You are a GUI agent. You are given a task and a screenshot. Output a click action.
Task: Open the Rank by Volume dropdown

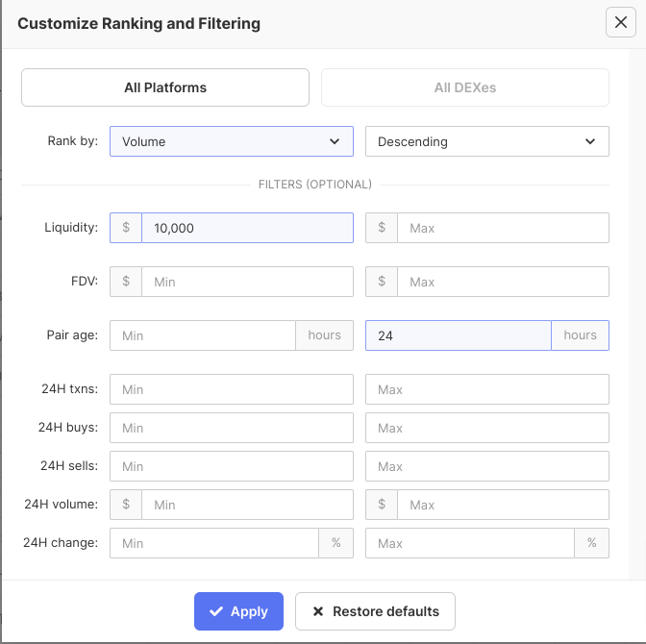coord(232,141)
